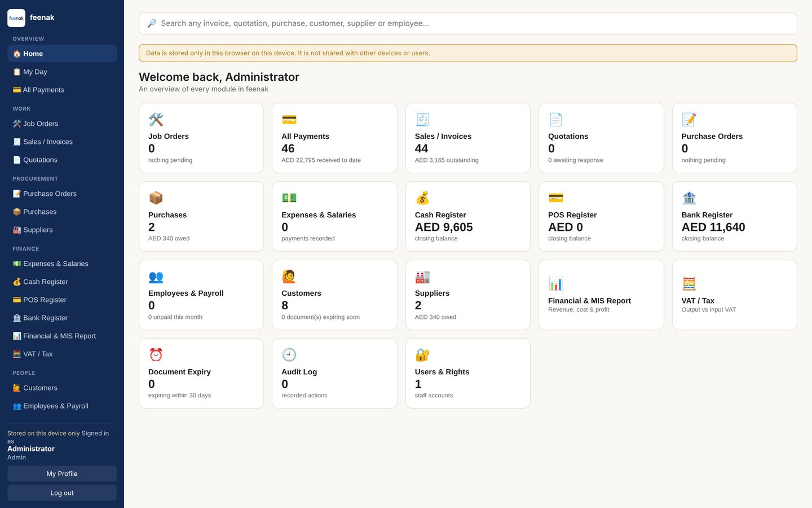Click the feenak logo icon

[16, 18]
